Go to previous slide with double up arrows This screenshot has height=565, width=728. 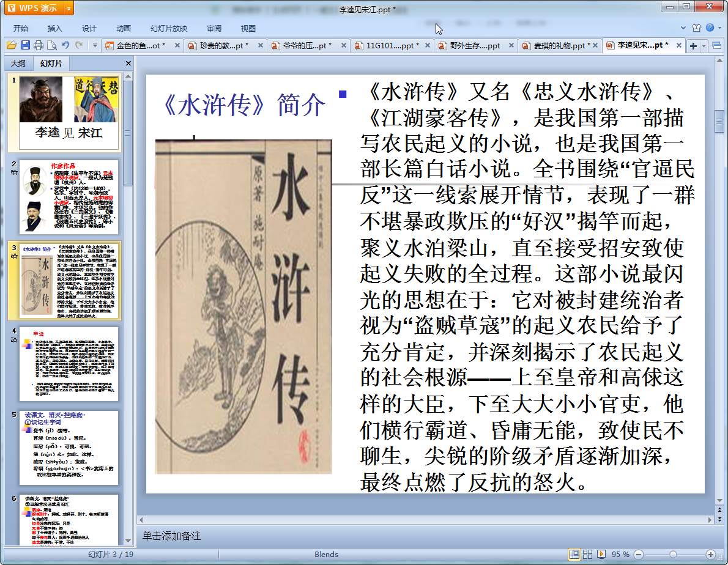[x=719, y=510]
